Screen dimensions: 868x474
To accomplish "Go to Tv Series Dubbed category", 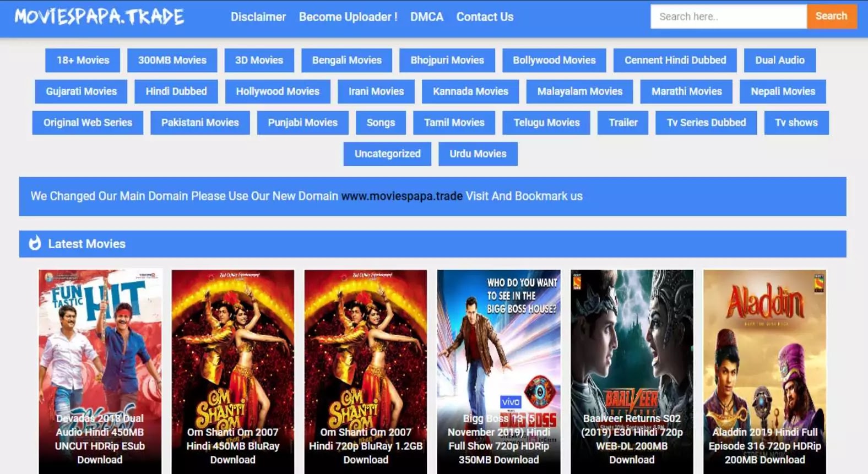I will [706, 123].
